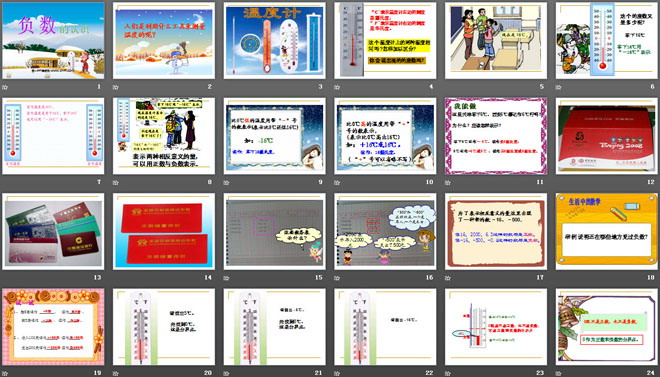
Task: Click the animation star icon under slide 1
Action: (5, 88)
